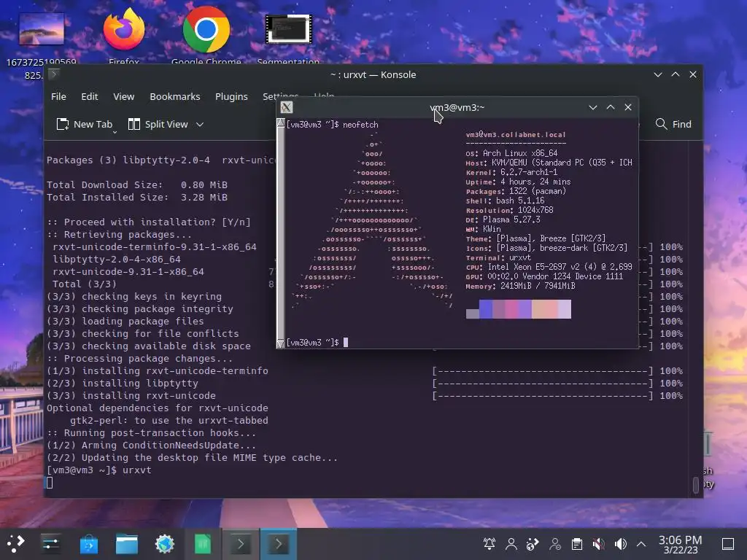The height and width of the screenshot is (560, 747).
Task: Show hidden system tray icons
Action: coord(641,544)
